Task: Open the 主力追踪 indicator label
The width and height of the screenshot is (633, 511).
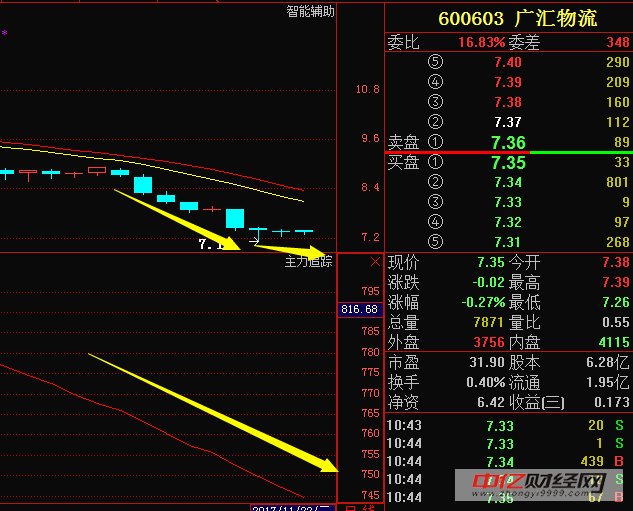Action: tap(308, 262)
